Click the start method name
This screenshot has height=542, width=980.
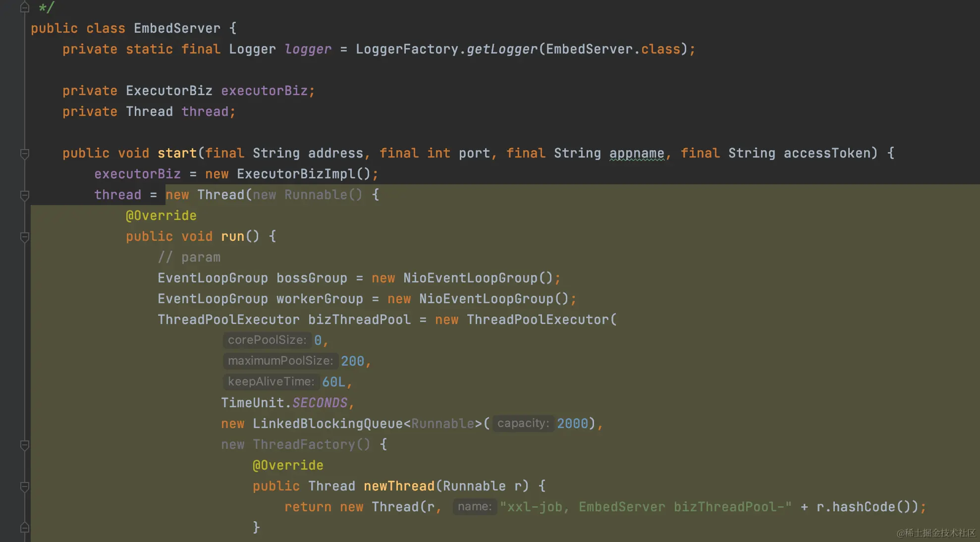pos(177,153)
